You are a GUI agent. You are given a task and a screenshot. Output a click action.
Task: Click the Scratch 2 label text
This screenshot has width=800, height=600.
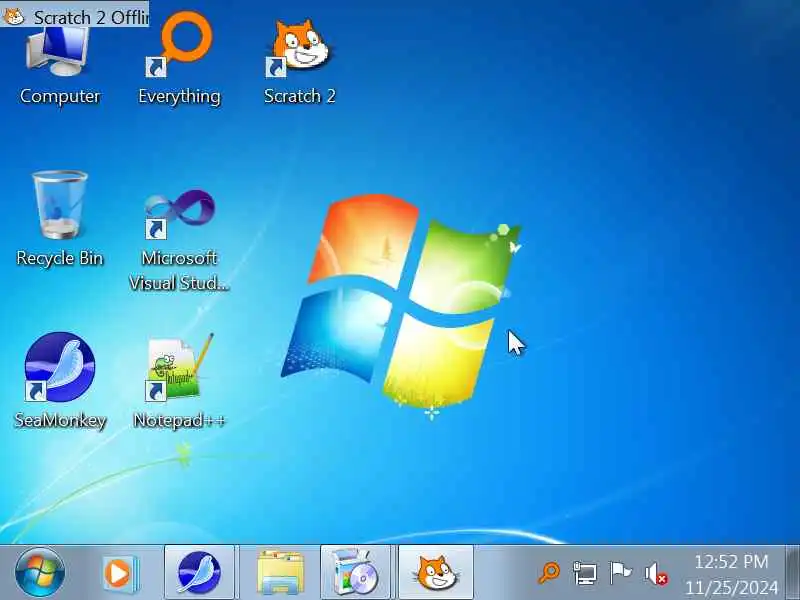299,96
